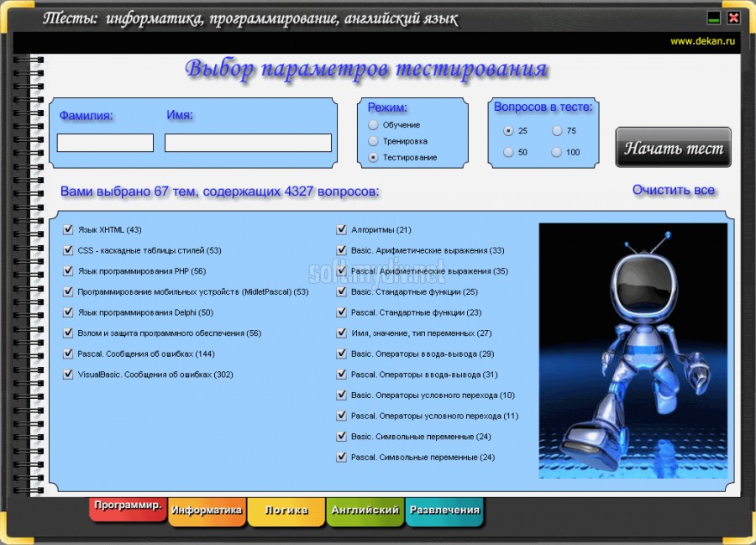Image resolution: width=756 pixels, height=545 pixels.
Task: Uncheck the Язык XHTML (43) topic
Action: pyautogui.click(x=68, y=229)
